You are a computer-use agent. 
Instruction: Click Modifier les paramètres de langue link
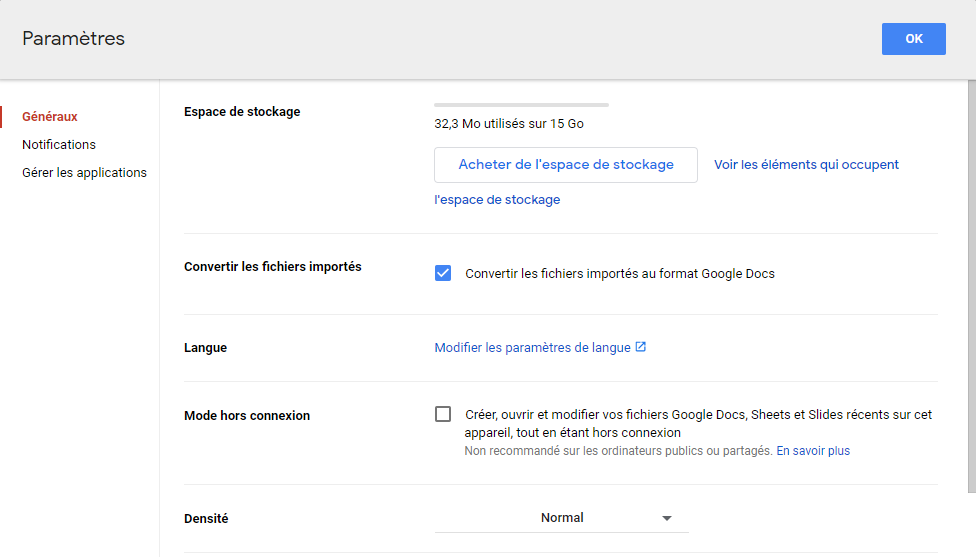coord(532,348)
